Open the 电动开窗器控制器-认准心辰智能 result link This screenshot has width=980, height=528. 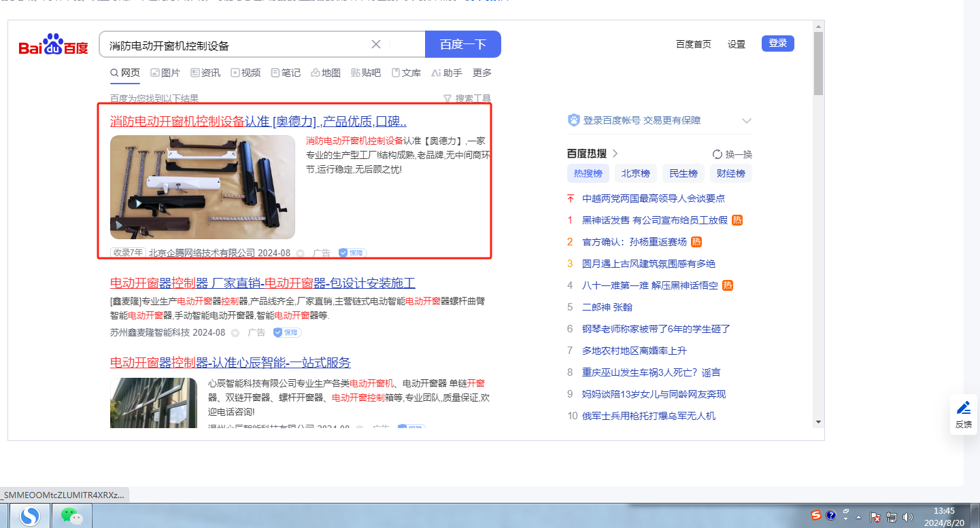(x=231, y=362)
